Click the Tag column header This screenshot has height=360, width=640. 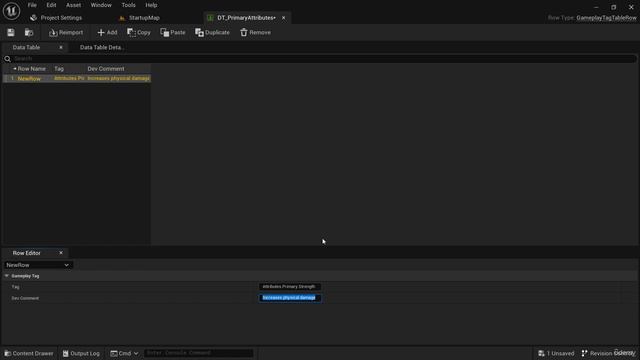pyautogui.click(x=59, y=69)
